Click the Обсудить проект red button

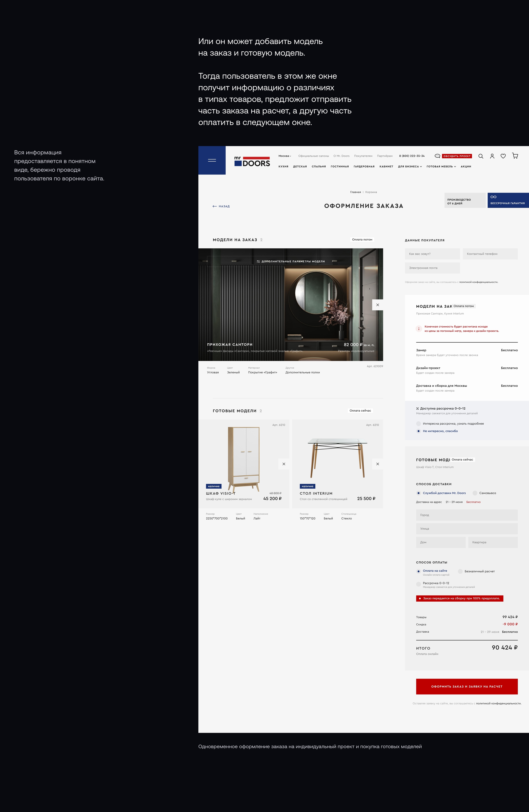click(x=457, y=156)
